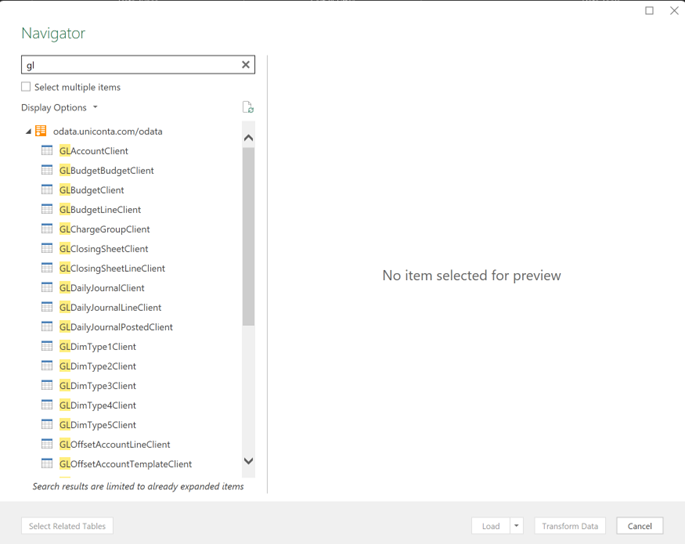Screen dimensions: 685x544
Task: Select GLClosingSheetLineClient in the list
Action: (112, 269)
